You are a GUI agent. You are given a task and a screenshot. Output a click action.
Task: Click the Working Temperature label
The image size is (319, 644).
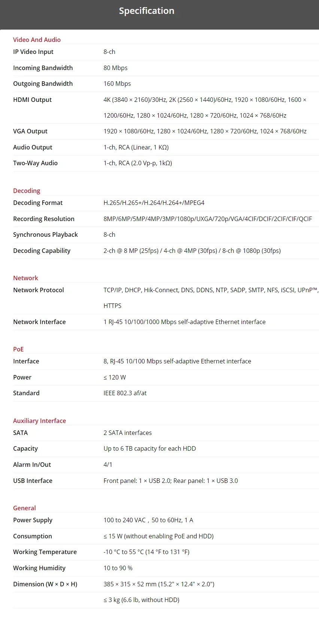point(45,552)
